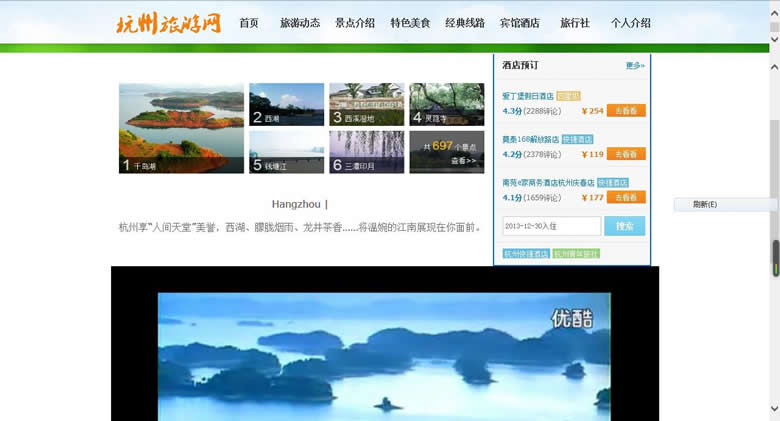Click 去看看 for the ¥119 hotel
780x421 pixels.
click(625, 154)
